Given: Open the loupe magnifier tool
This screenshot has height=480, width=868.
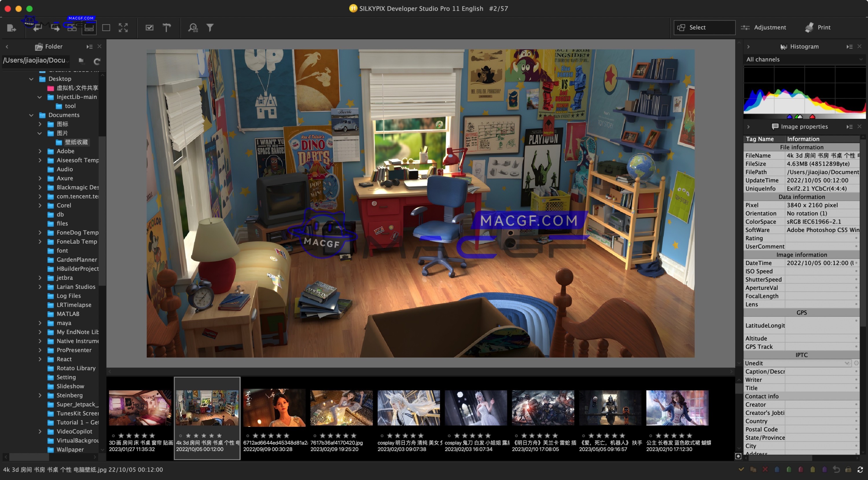Looking at the screenshot, I should [x=192, y=27].
